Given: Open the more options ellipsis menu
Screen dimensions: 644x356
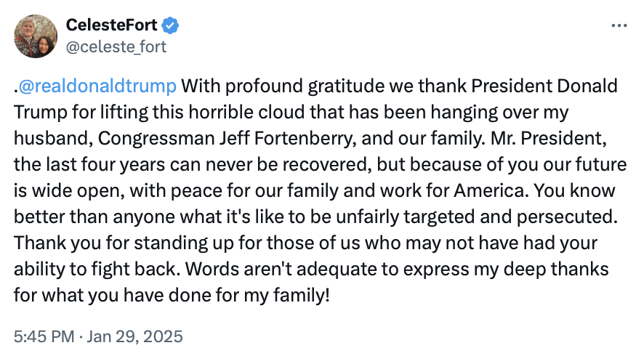Looking at the screenshot, I should tap(619, 25).
